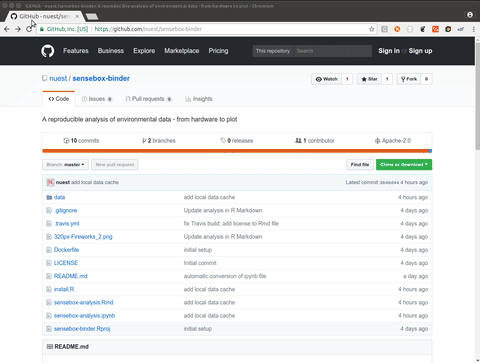Reload the page in browser toolbar
This screenshot has width=480, height=363.
click(29, 29)
